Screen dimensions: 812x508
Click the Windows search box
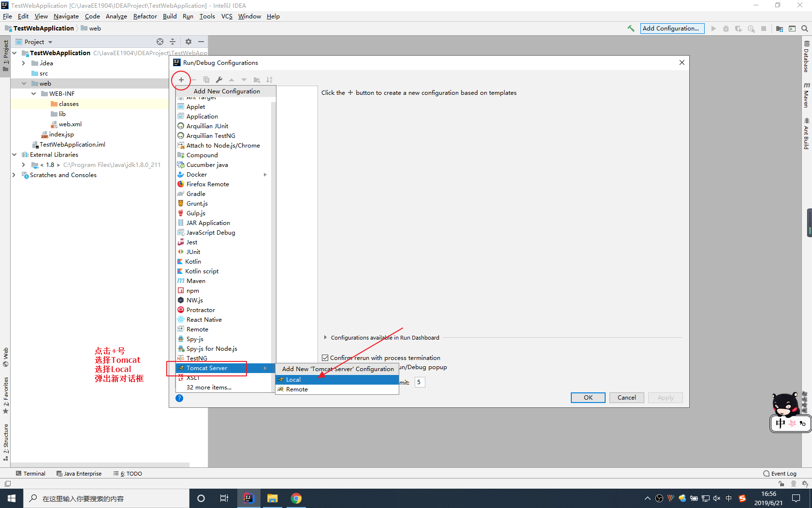point(106,498)
